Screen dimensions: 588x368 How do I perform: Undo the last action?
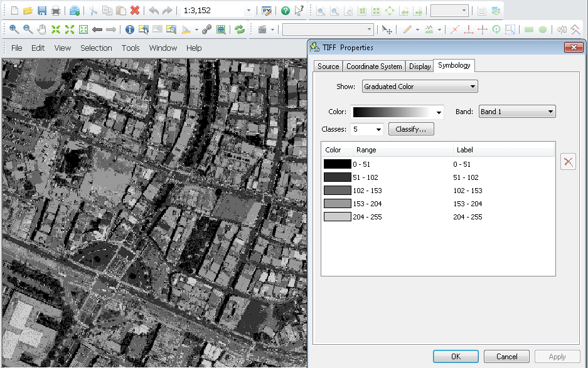(154, 10)
